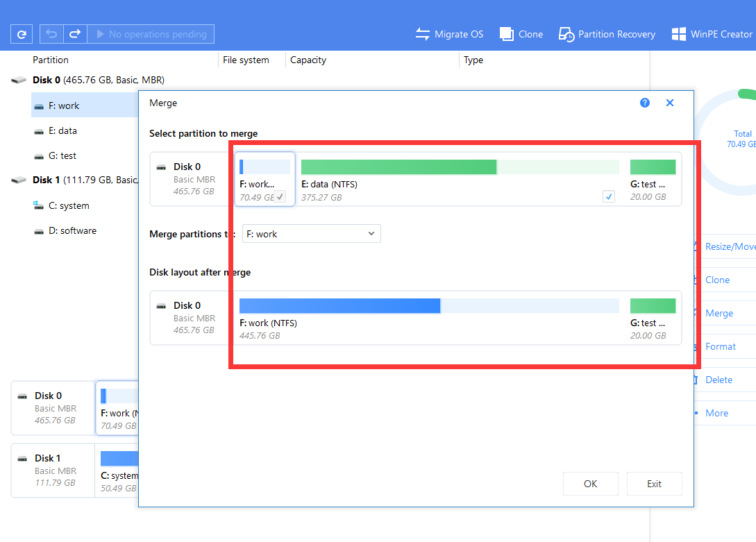Click More in right side panel
756x542 pixels.
(716, 413)
